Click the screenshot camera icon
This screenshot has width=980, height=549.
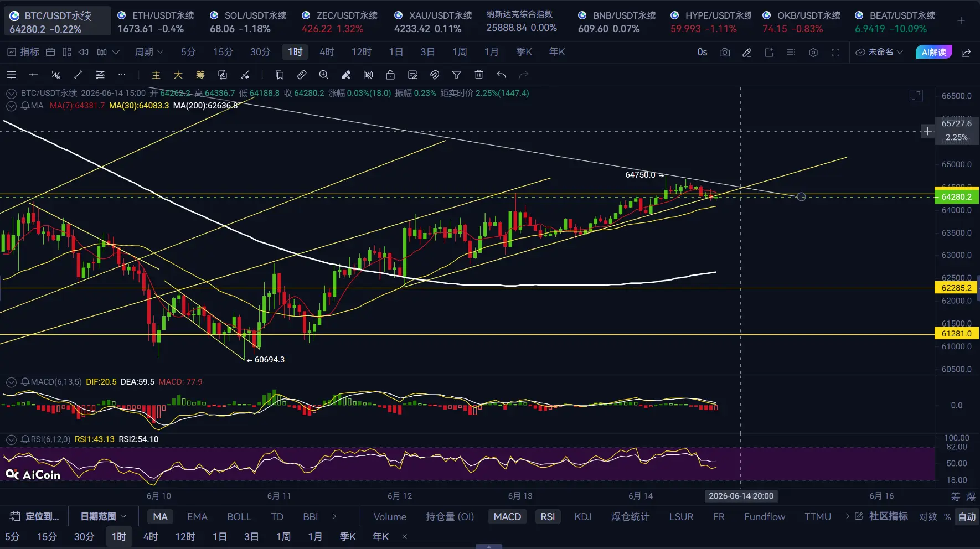[x=724, y=52]
